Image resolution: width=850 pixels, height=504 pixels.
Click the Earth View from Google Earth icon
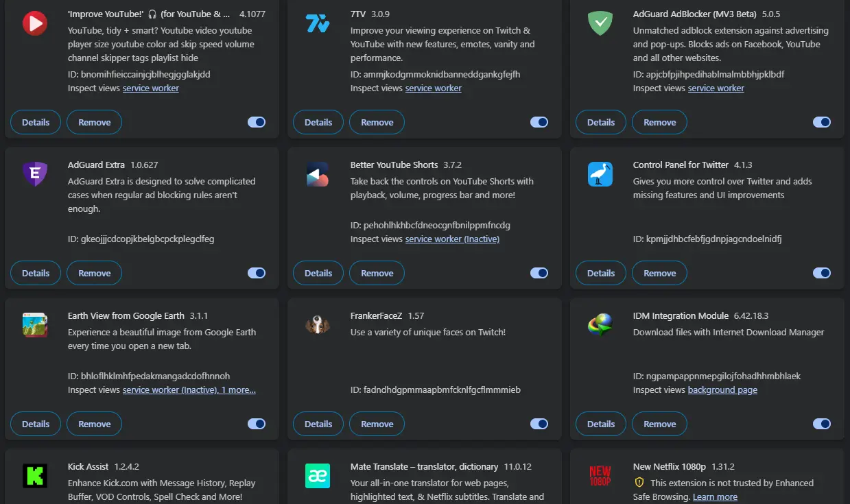pos(34,325)
